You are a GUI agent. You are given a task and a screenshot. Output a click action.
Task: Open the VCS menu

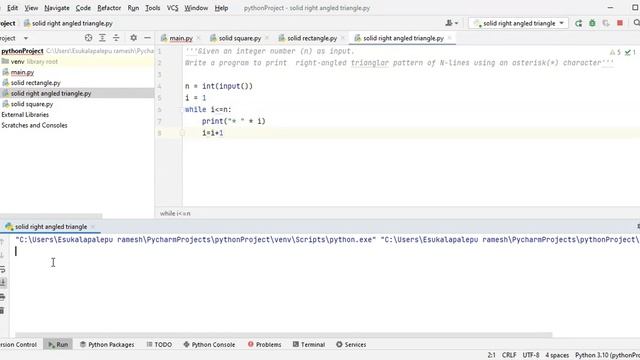tap(172, 8)
